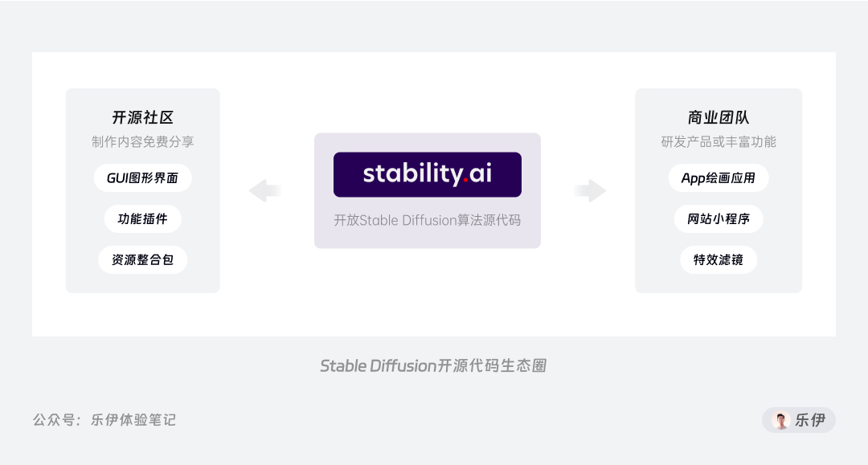Select the 资源整合包 pill
This screenshot has height=465, width=868.
tap(143, 260)
